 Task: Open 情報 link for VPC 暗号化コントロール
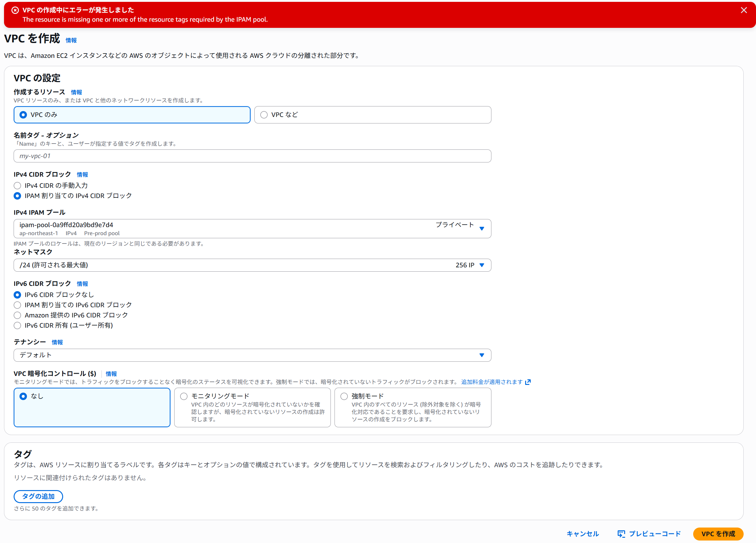111,374
